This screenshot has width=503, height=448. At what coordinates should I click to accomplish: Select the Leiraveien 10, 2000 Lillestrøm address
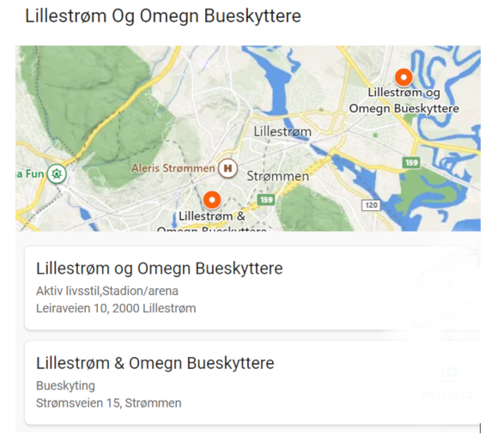click(x=116, y=308)
